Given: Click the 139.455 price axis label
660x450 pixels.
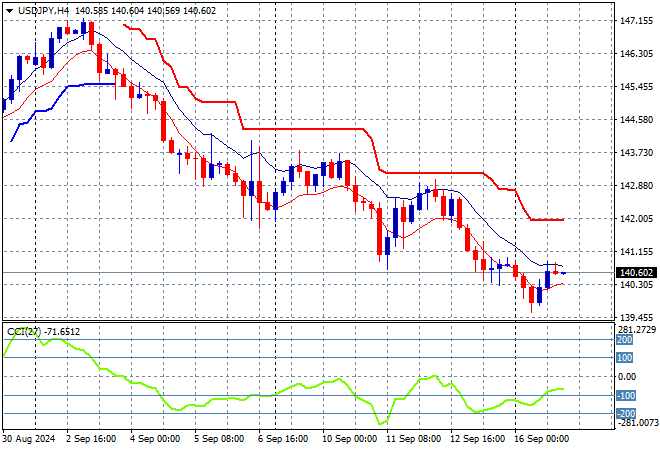Looking at the screenshot, I should pyautogui.click(x=637, y=318).
